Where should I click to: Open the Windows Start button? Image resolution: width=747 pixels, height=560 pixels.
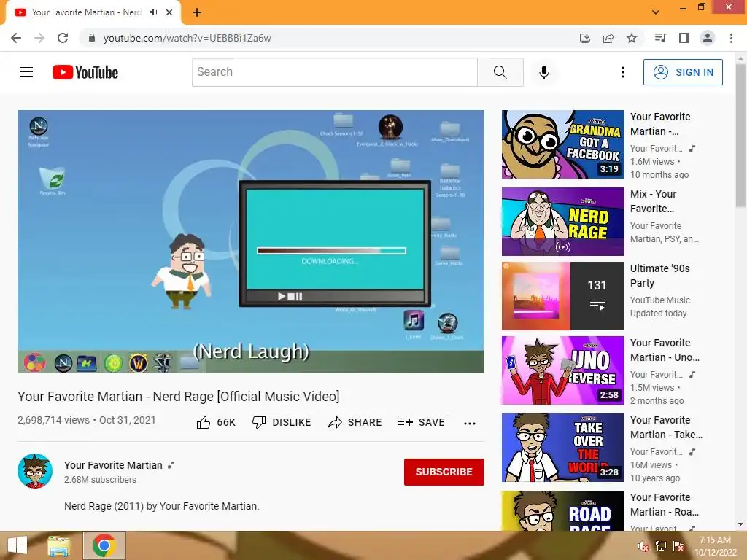tap(18, 545)
